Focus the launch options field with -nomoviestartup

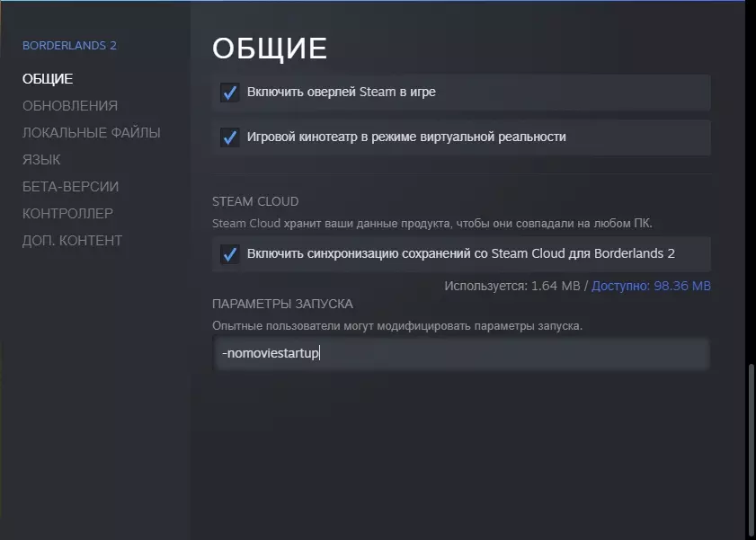pyautogui.click(x=461, y=354)
